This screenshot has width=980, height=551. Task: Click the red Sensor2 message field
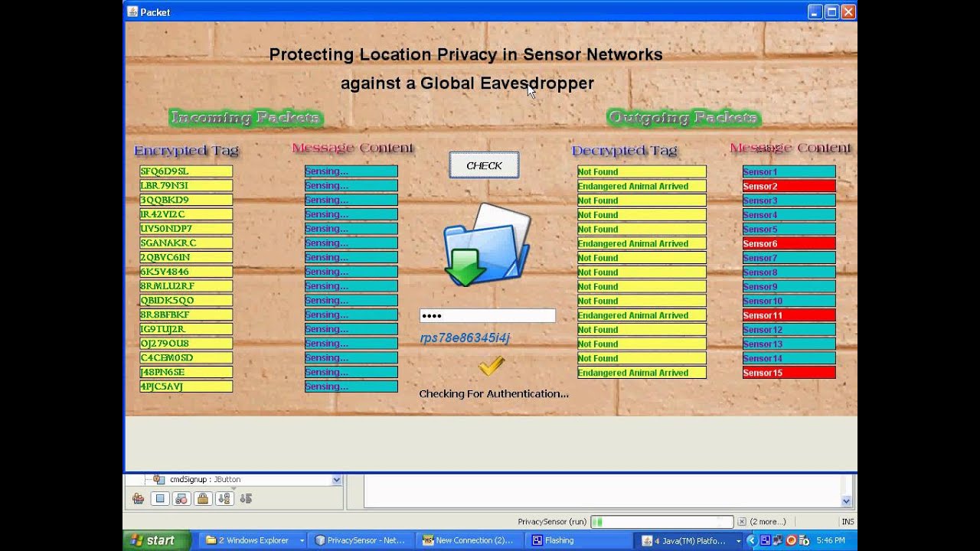[x=789, y=186]
